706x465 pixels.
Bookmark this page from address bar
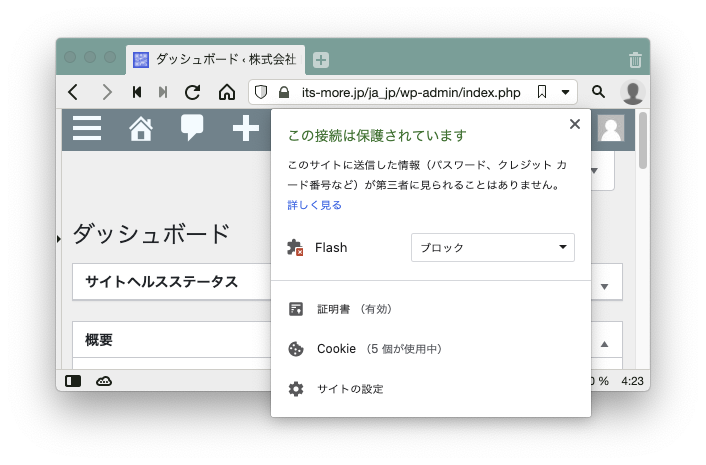pyautogui.click(x=541, y=92)
